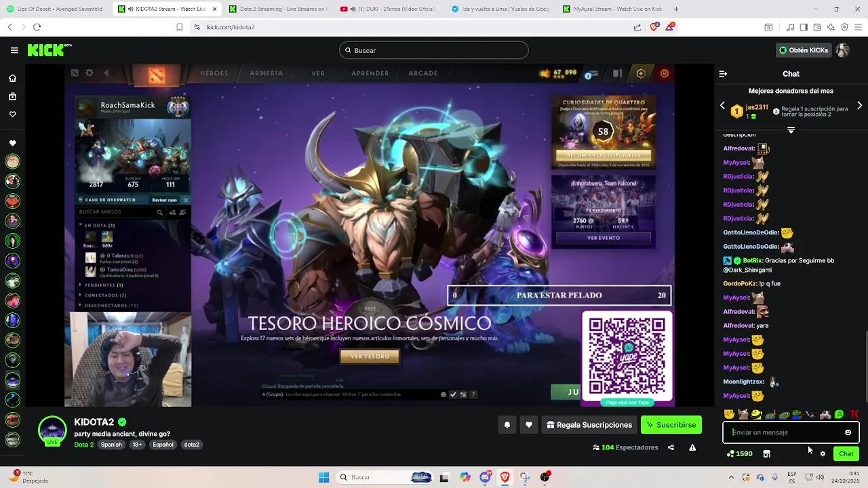This screenshot has height=488, width=868.
Task: Open the Kick hamburger sidebar menu
Action: pyautogui.click(x=14, y=50)
